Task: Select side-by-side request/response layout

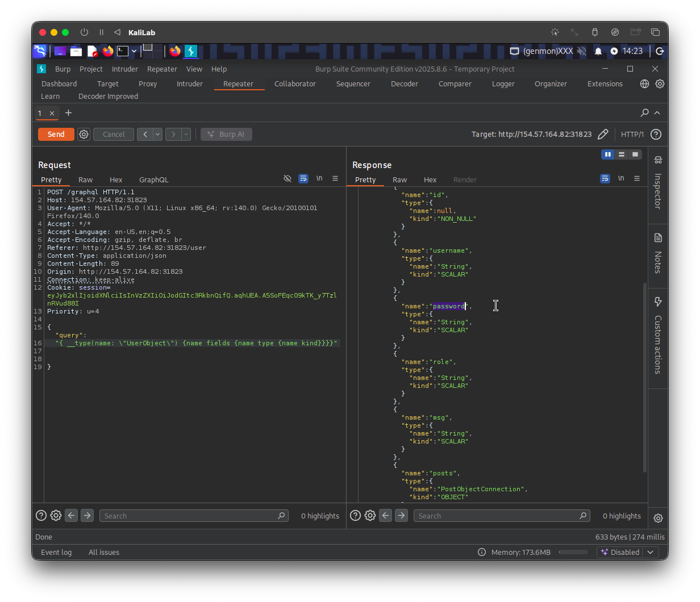Action: point(608,154)
